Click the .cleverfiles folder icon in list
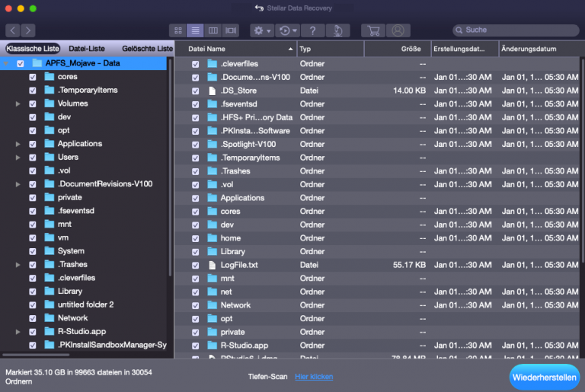The image size is (585, 392). point(213,64)
